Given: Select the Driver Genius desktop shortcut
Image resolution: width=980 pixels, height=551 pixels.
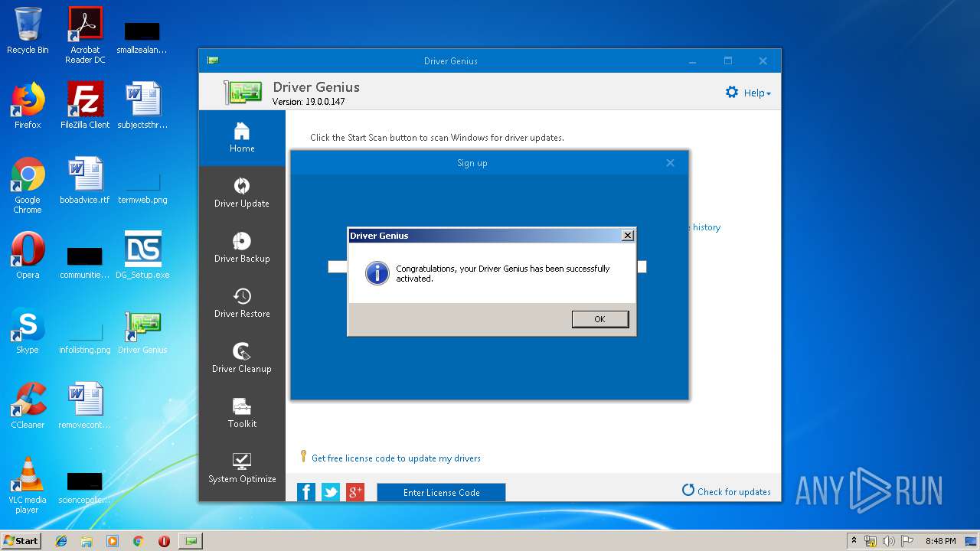Looking at the screenshot, I should [142, 331].
